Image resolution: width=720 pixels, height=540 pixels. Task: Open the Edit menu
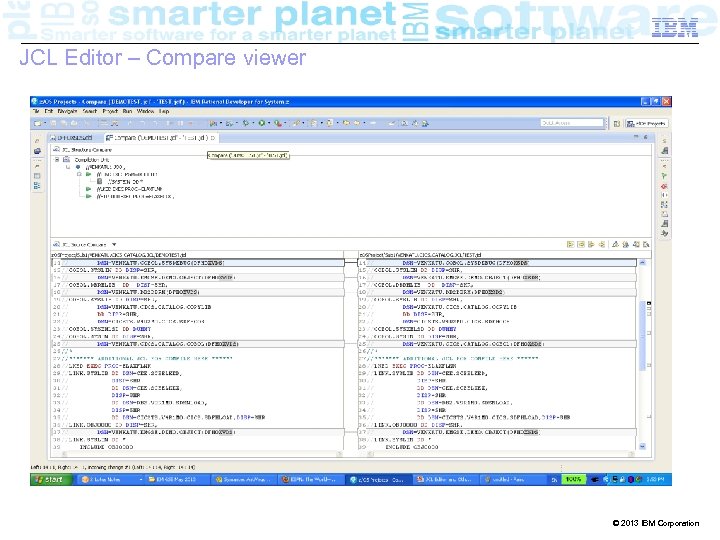click(x=49, y=111)
